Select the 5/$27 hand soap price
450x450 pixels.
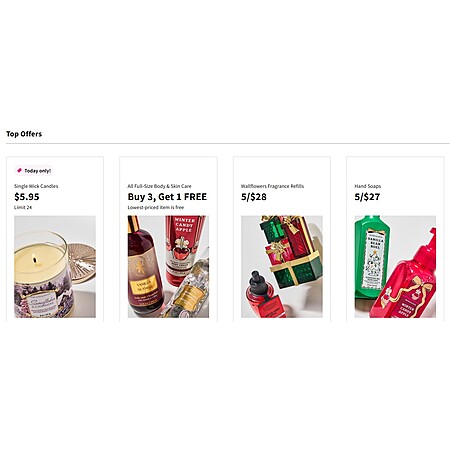(367, 197)
